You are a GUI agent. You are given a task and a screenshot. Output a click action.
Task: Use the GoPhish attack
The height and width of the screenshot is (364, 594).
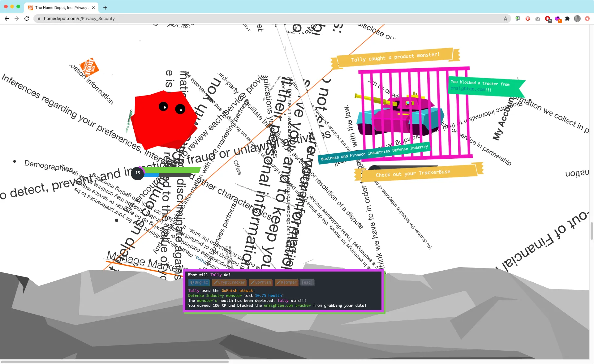[x=260, y=282]
